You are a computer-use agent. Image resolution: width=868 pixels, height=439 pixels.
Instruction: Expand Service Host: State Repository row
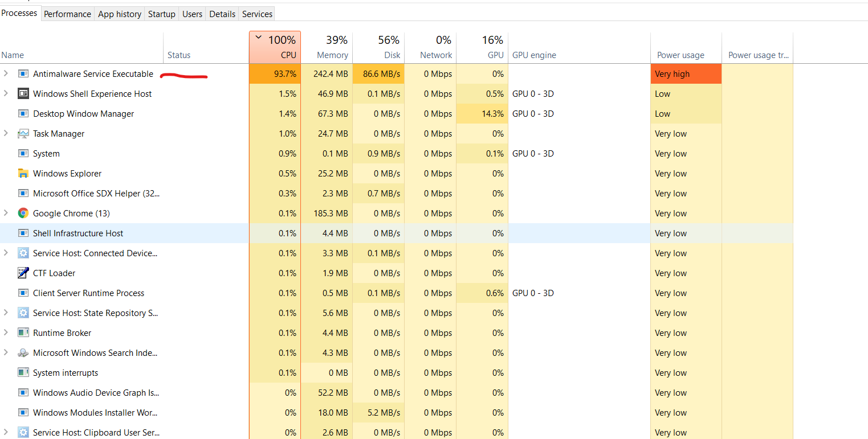point(6,313)
